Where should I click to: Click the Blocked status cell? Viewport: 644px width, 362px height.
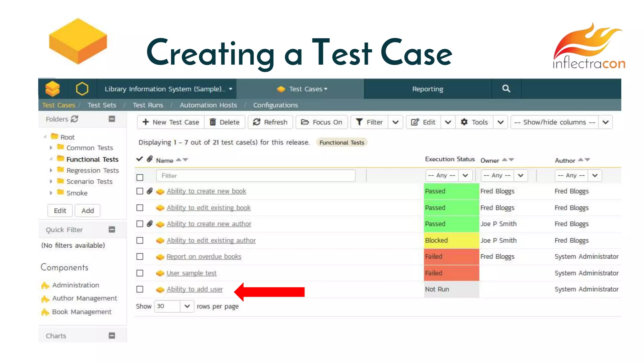pyautogui.click(x=451, y=240)
